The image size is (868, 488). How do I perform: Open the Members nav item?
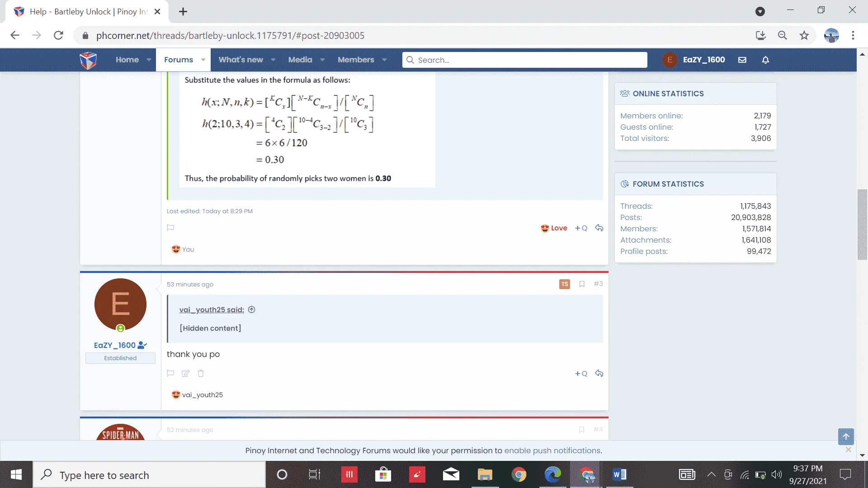[356, 60]
